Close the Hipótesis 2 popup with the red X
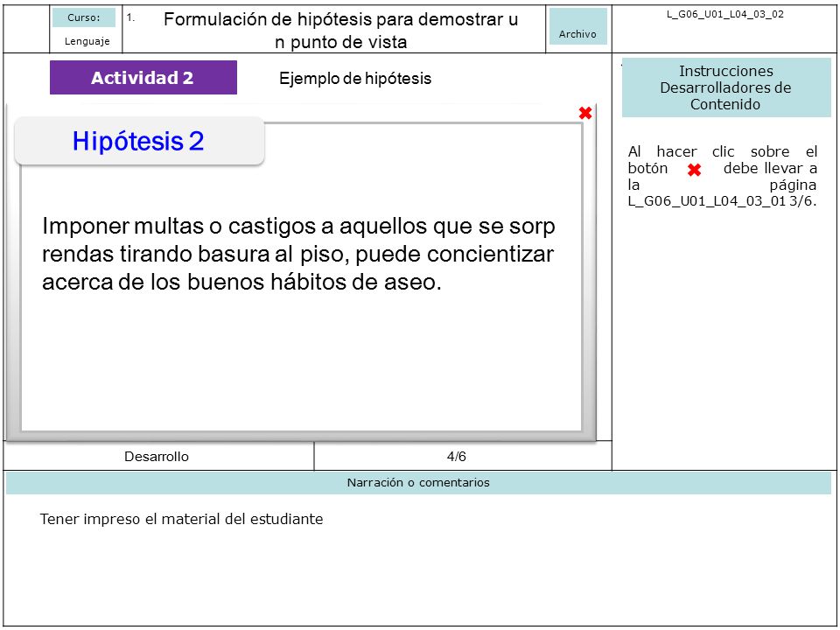This screenshot has height=630, width=840. point(585,113)
